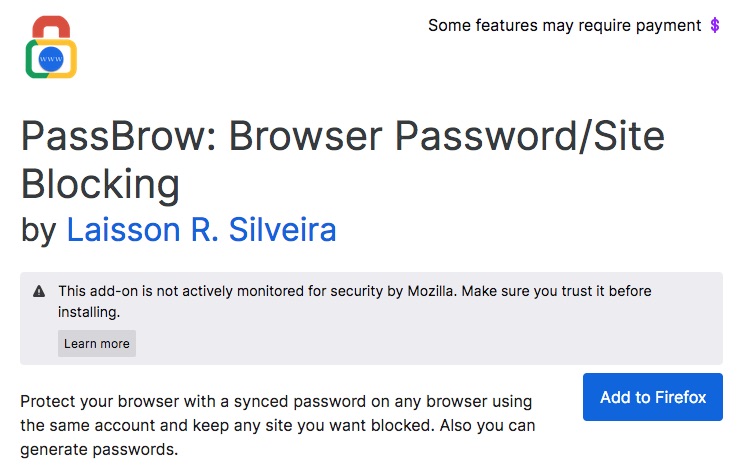Click the word 'Blocking' in the title
The image size is (746, 476).
pos(100,184)
